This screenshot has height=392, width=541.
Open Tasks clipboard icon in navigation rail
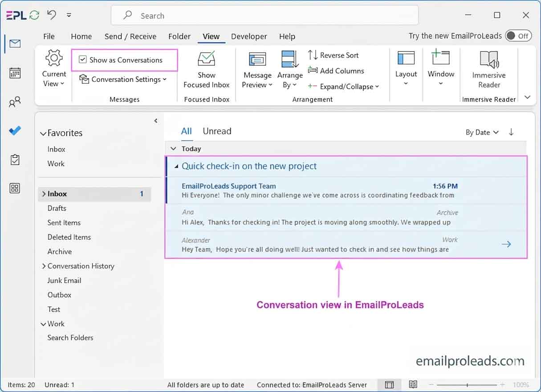pos(15,160)
